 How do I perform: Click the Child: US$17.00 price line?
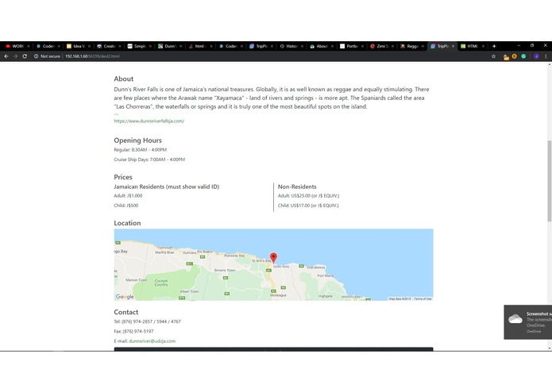point(308,206)
